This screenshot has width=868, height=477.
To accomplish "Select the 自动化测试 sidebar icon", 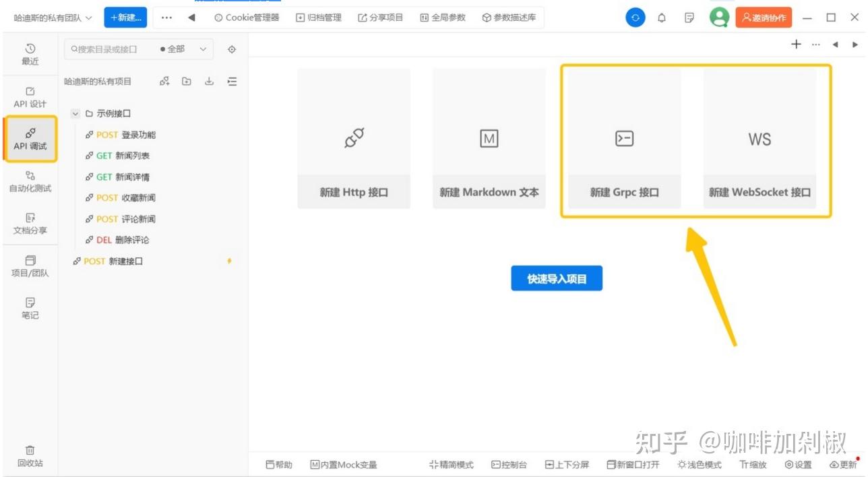I will (30, 181).
